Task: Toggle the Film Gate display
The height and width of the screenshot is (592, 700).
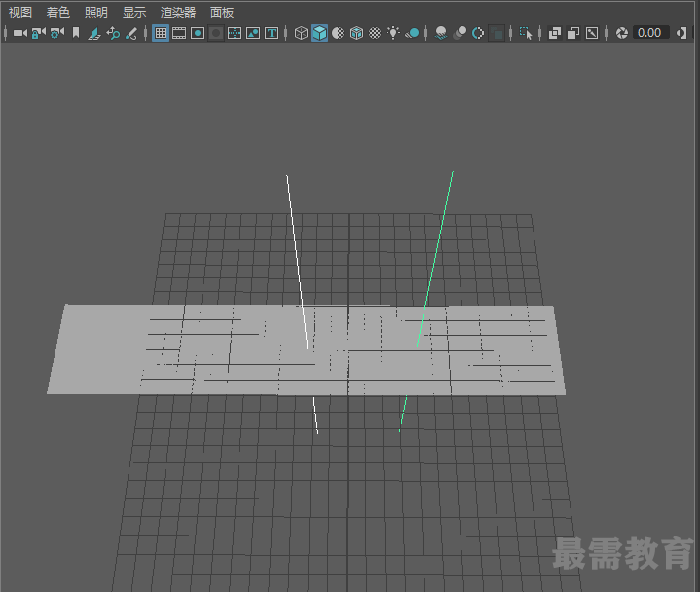Action: 179,33
